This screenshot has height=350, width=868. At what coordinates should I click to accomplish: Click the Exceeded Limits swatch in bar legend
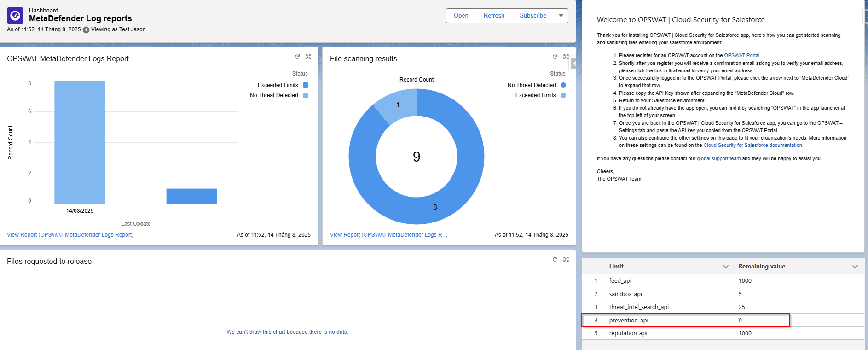[x=306, y=85]
